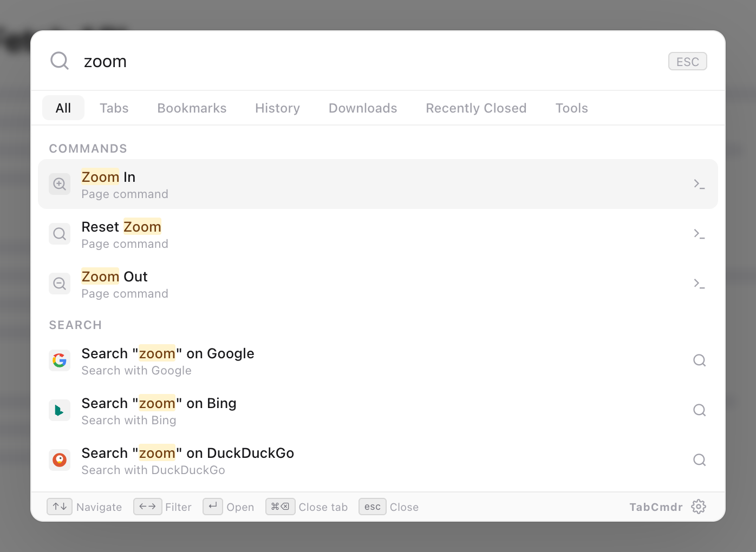Switch to the Bookmarks filter
Image resolution: width=756 pixels, height=552 pixels.
click(192, 108)
